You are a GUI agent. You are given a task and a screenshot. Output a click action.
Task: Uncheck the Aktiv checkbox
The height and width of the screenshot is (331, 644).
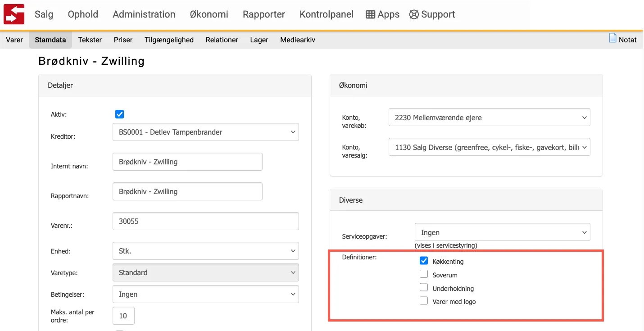[x=119, y=114]
